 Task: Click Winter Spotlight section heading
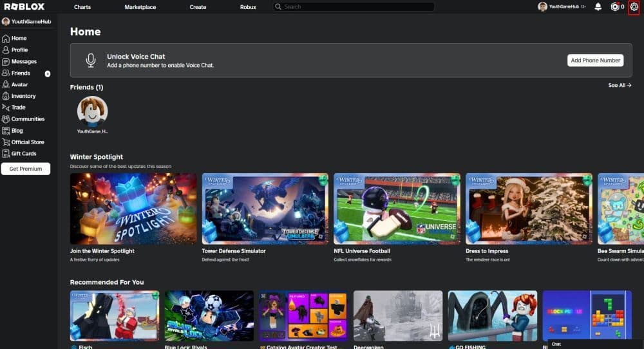[x=97, y=157]
